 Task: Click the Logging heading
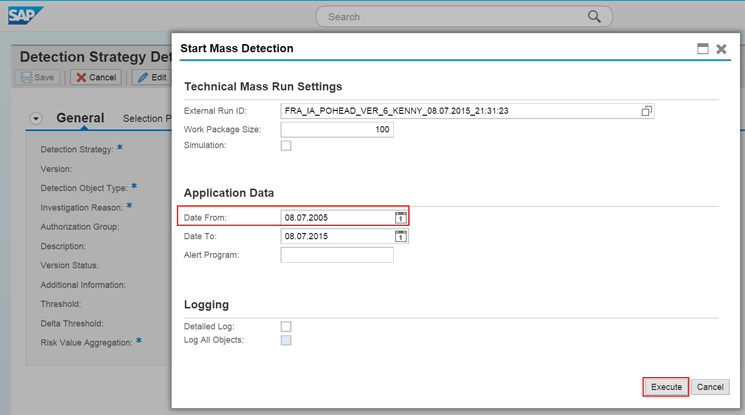click(x=206, y=304)
